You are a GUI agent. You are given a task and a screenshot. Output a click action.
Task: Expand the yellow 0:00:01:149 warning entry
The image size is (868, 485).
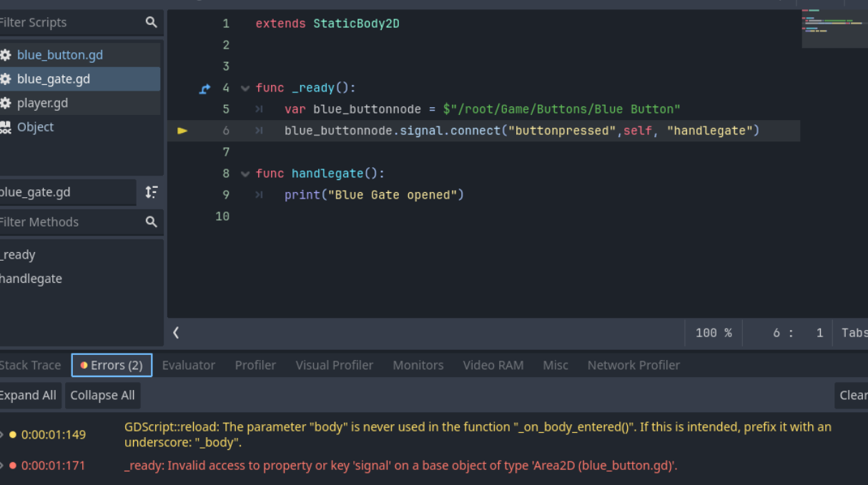[2, 434]
